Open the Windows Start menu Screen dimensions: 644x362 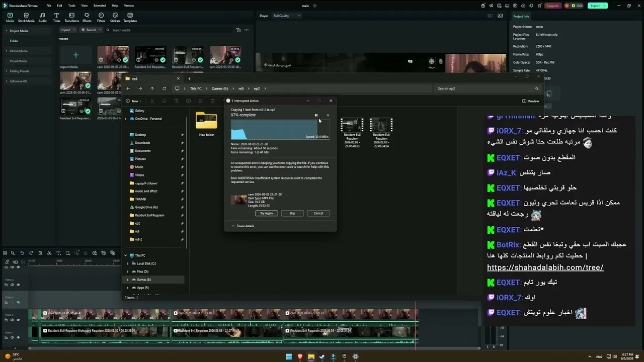click(289, 357)
